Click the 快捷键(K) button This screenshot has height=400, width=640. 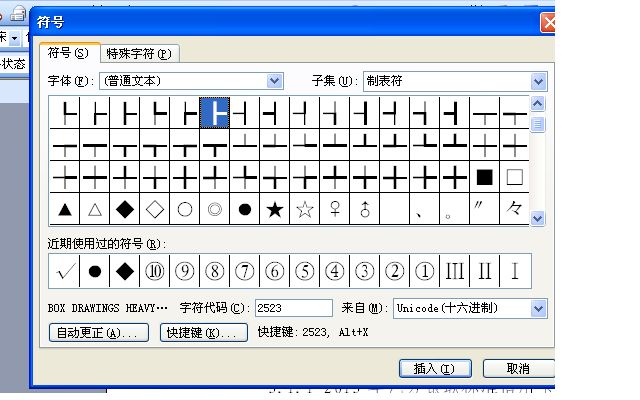click(203, 333)
